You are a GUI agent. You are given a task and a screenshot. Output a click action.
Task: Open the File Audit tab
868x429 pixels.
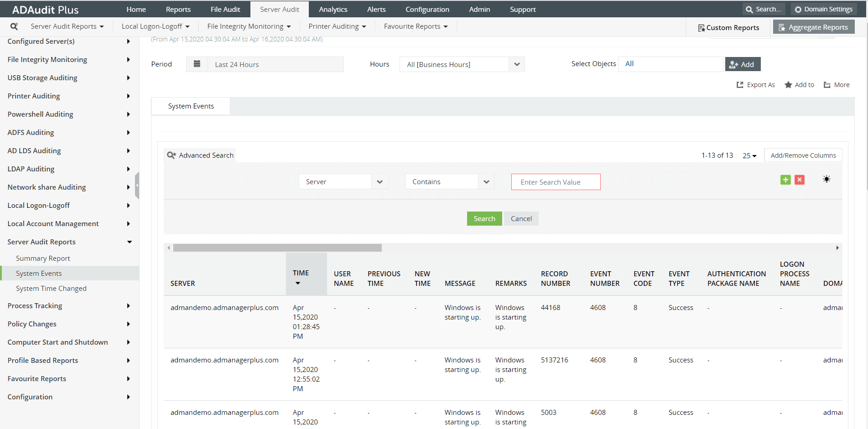pos(225,10)
